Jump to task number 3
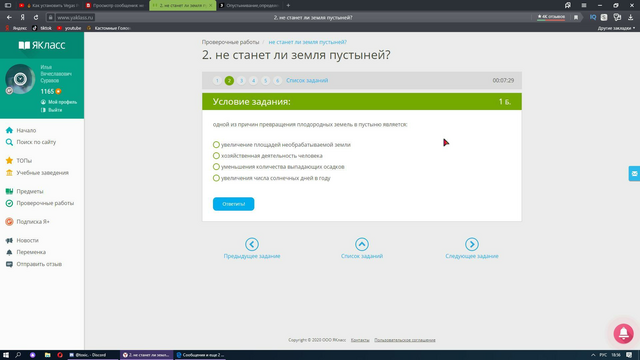This screenshot has width=640, height=360. pyautogui.click(x=241, y=80)
